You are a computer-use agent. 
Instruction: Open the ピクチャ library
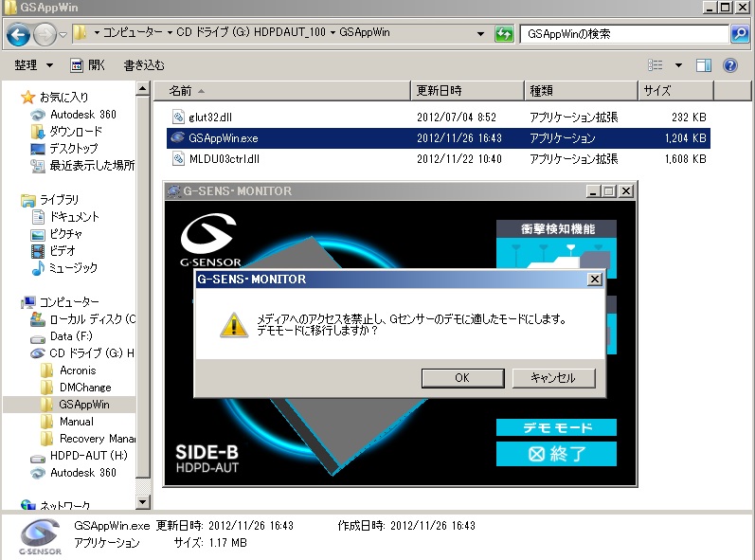[65, 234]
